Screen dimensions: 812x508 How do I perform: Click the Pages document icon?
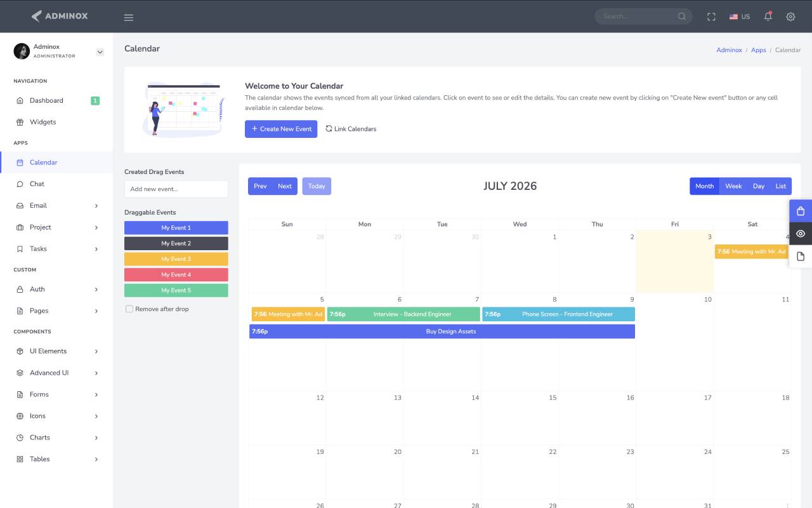[x=20, y=311]
